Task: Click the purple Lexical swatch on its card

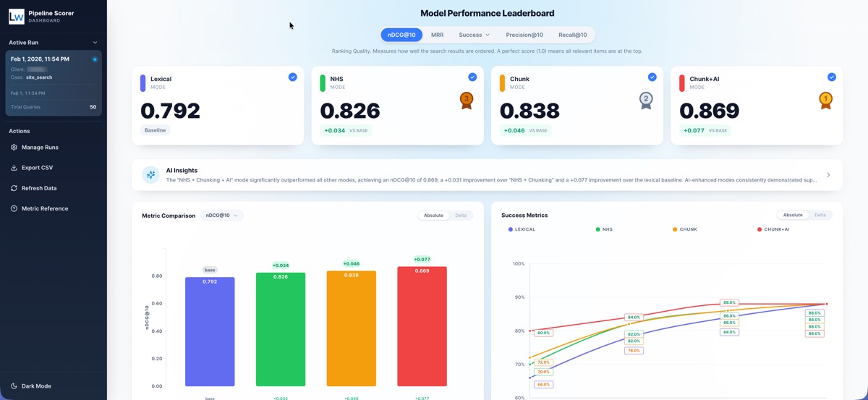Action: 143,82
